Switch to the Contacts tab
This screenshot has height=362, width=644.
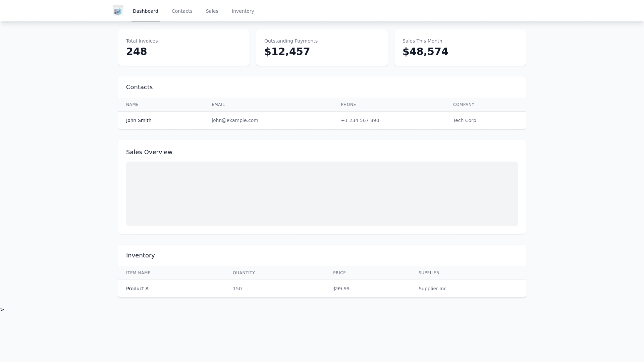(x=182, y=11)
